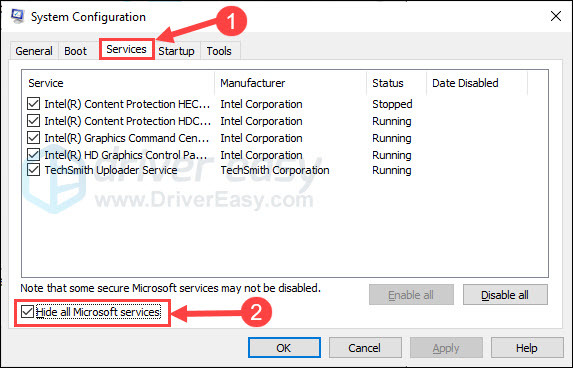The image size is (573, 368).
Task: Go to the Startup tab
Action: pos(177,51)
